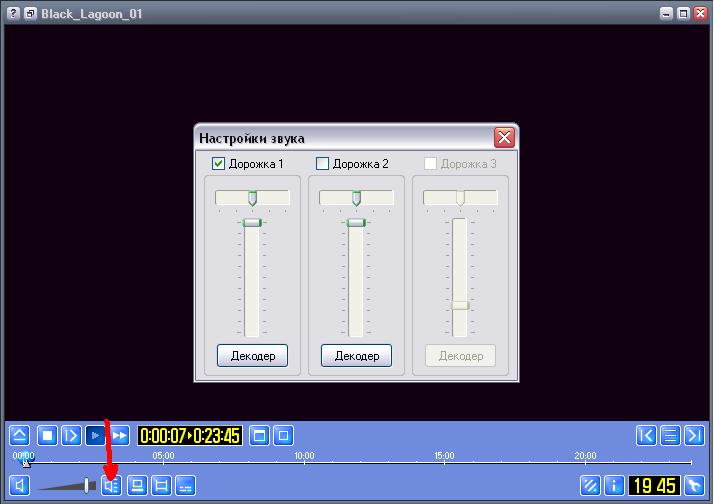Click the eject/open file button
This screenshot has width=714, height=504.
point(19,436)
